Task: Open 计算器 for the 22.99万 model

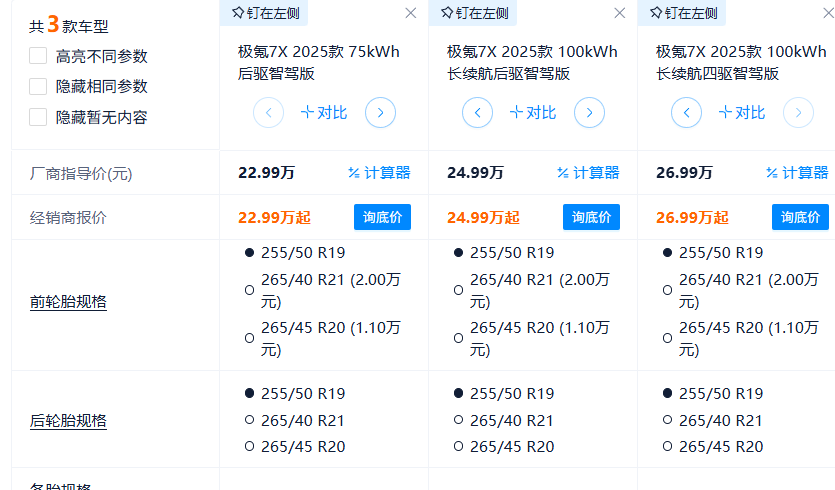Action: pos(379,173)
